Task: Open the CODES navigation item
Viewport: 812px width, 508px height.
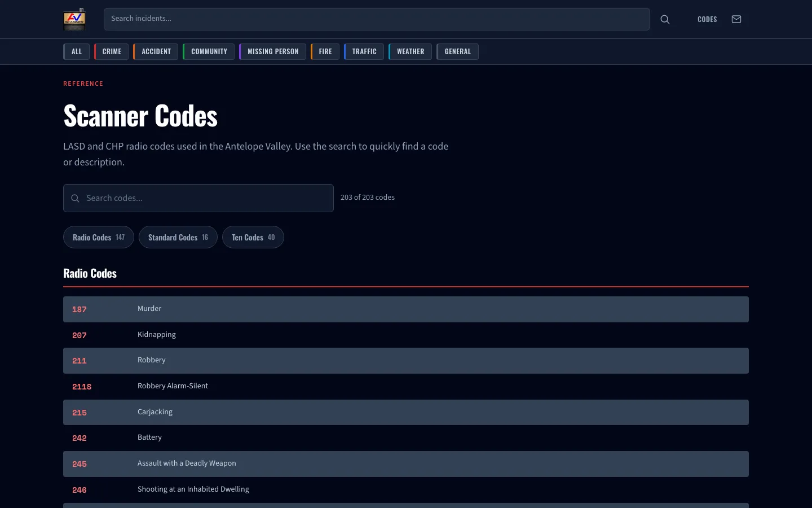Action: click(707, 19)
